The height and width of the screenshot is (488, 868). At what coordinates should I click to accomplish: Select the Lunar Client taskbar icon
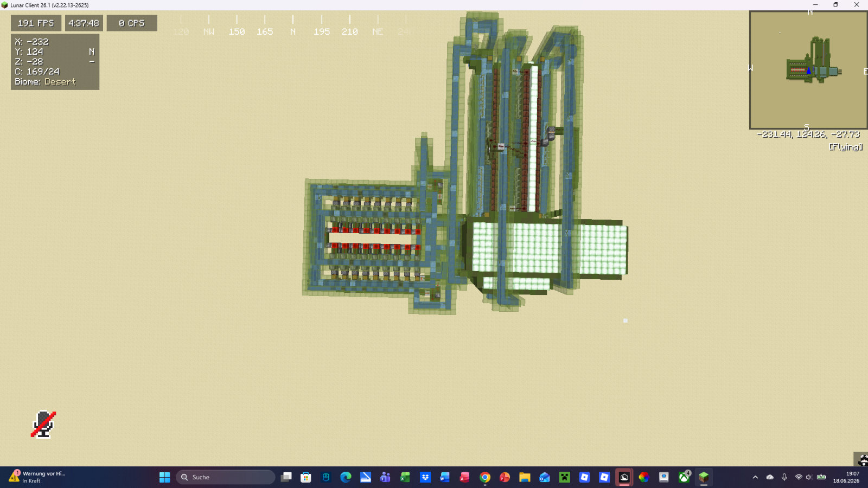624,477
